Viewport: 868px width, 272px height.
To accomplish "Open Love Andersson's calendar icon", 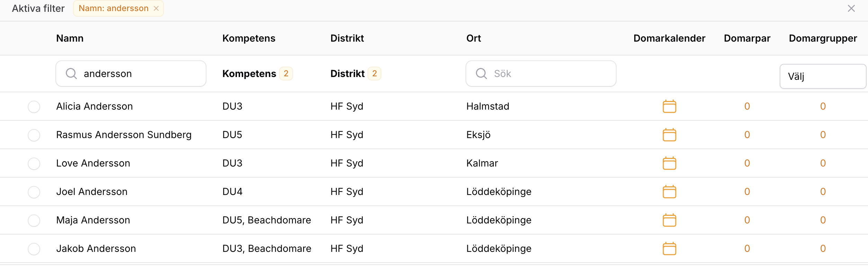I will pyautogui.click(x=669, y=163).
